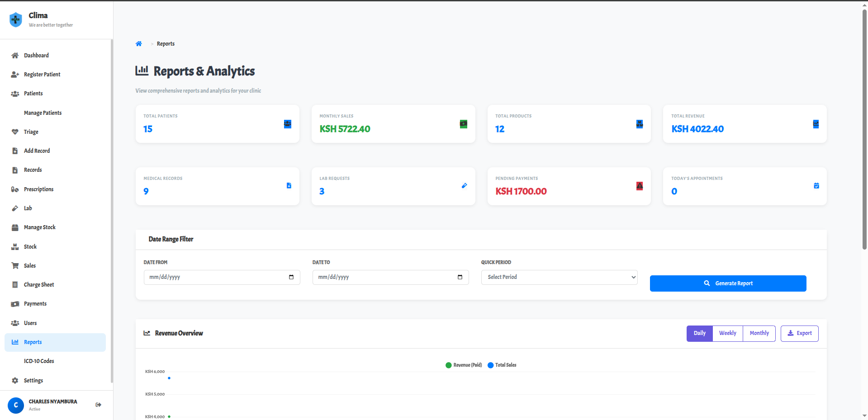Switch to the Weekly revenue view
Image resolution: width=868 pixels, height=420 pixels.
[727, 333]
